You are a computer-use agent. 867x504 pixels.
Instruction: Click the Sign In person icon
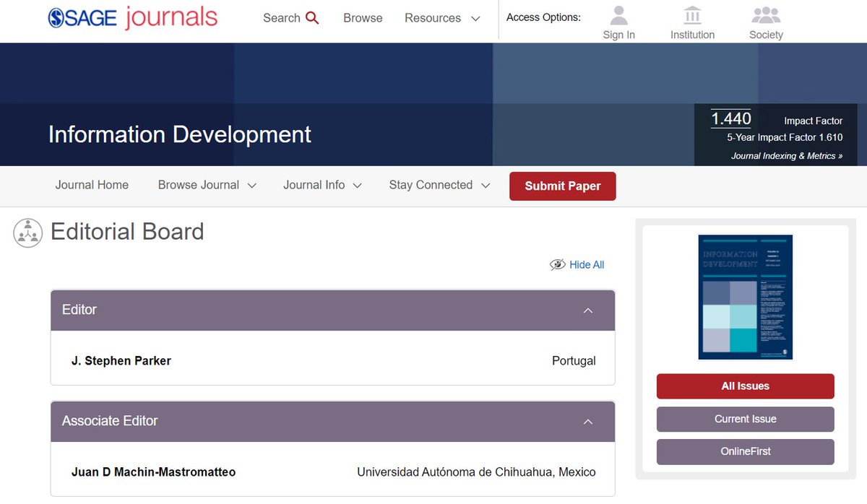[x=619, y=15]
